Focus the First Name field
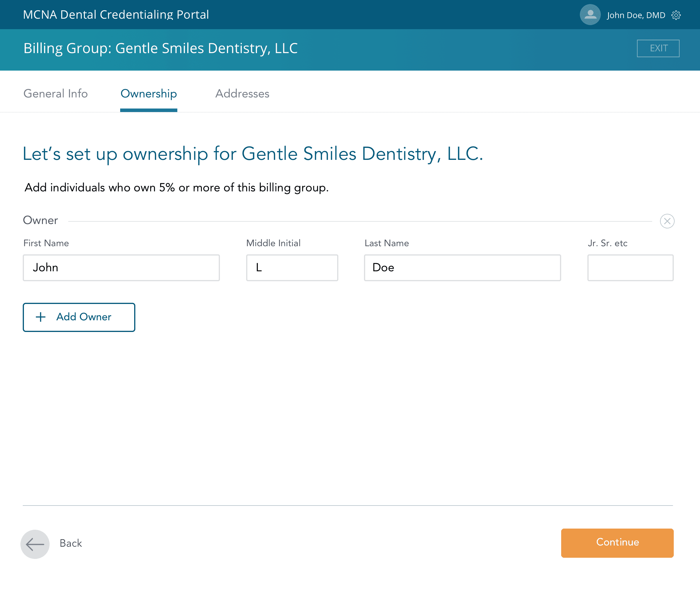The image size is (700, 605). point(121,267)
